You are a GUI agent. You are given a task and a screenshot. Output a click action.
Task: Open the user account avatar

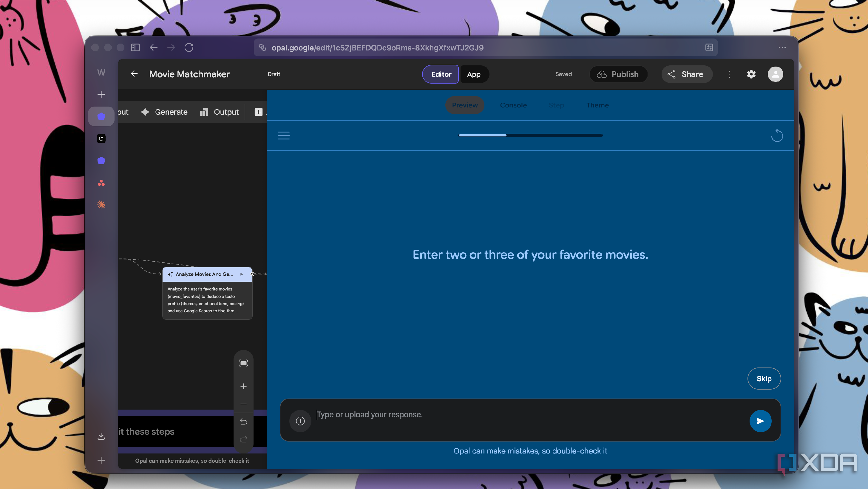[775, 74]
